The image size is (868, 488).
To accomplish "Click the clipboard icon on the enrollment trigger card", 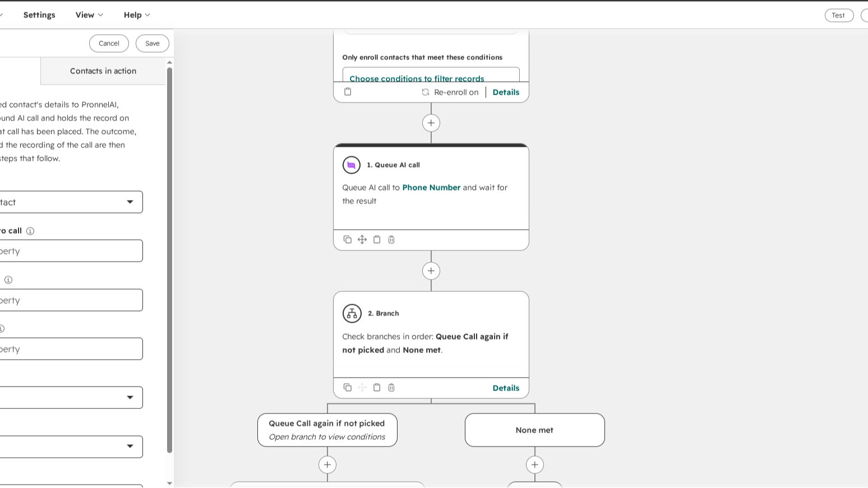I will click(x=348, y=92).
